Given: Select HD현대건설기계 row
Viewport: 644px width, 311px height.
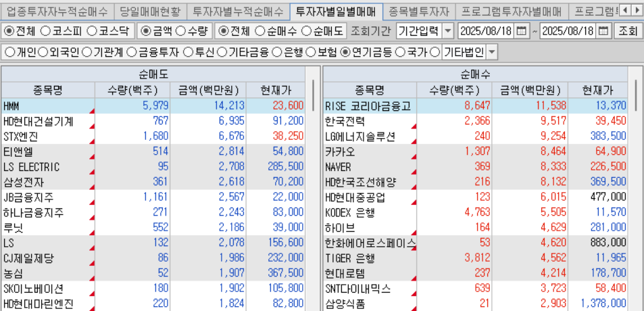Looking at the screenshot, I should (153, 121).
